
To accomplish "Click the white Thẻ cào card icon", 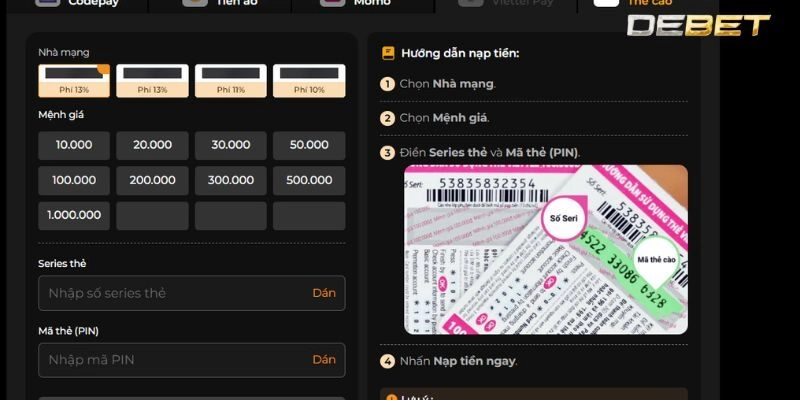I will pyautogui.click(x=606, y=3).
